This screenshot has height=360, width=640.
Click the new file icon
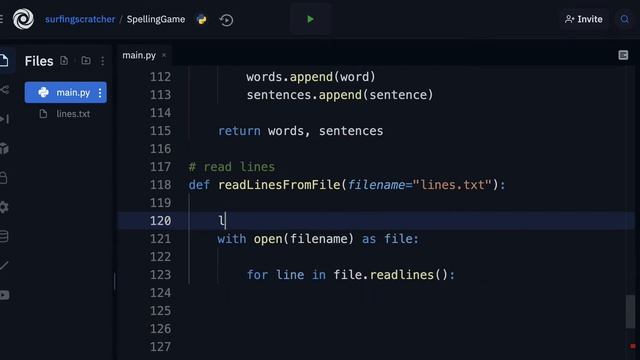[64, 61]
